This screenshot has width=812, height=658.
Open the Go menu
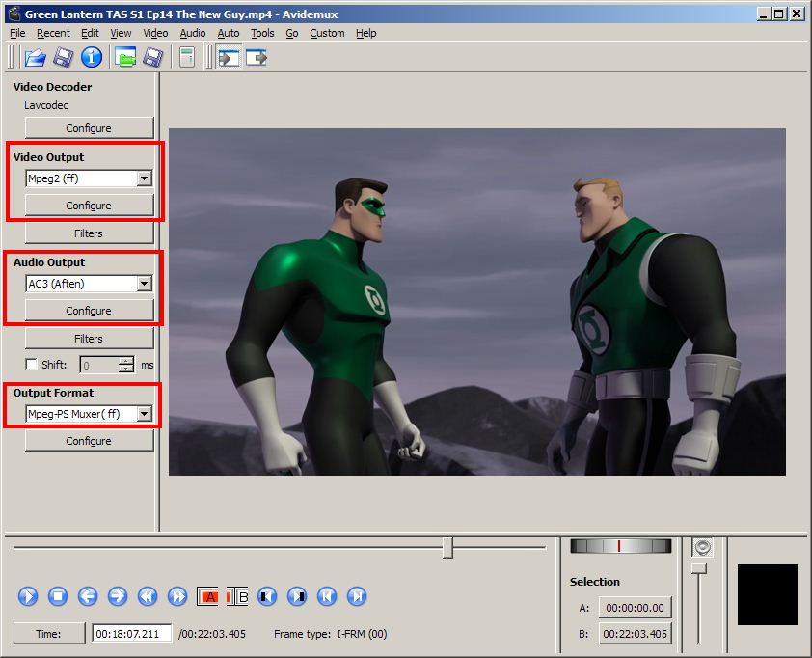pos(292,33)
